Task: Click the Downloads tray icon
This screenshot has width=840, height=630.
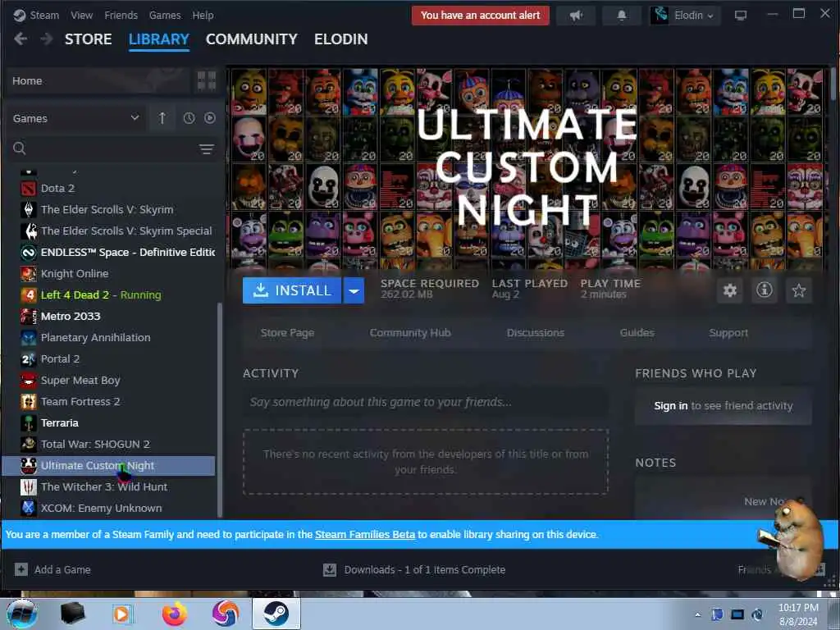Action: (330, 570)
